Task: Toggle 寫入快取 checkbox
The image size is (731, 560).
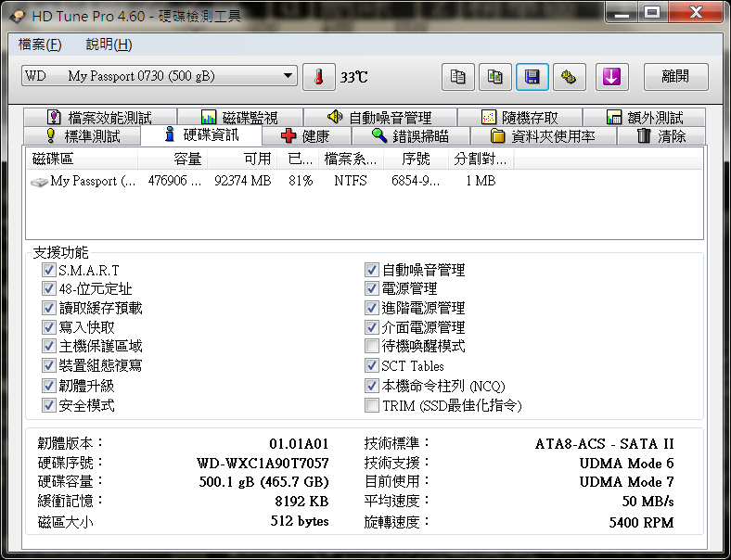Action: (x=48, y=327)
